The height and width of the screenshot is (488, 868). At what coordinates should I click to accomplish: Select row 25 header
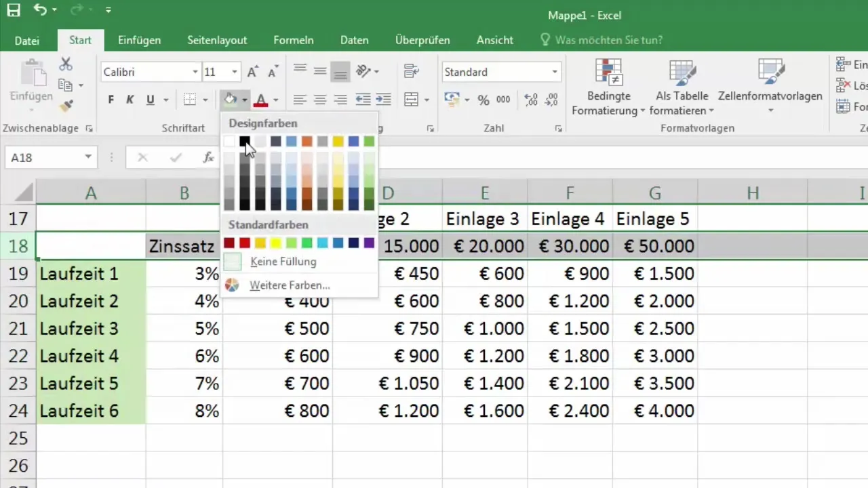(18, 439)
